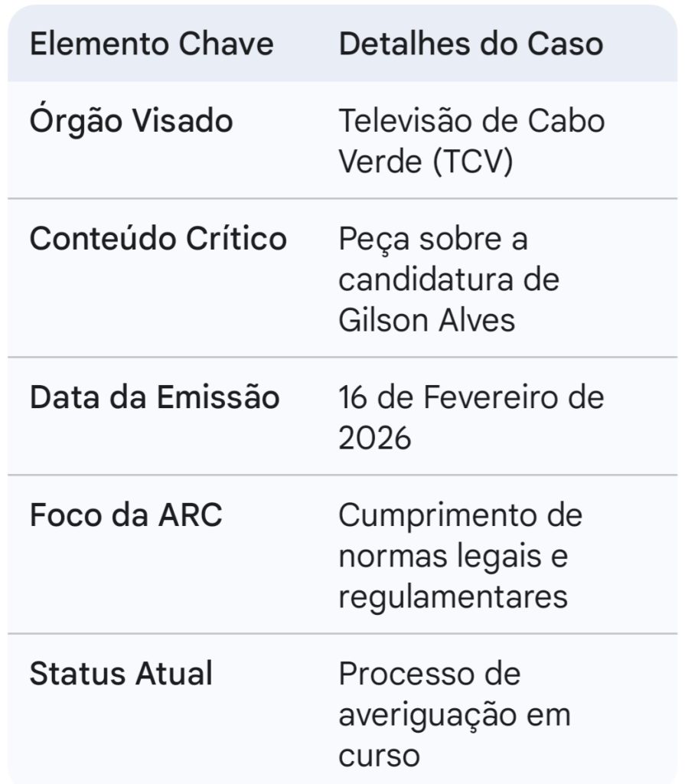Click the 'Foco da ARC' row label
685x784 pixels.
point(126,516)
